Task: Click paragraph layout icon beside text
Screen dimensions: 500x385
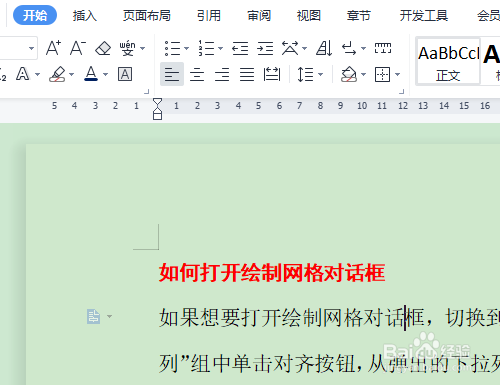Action: coord(93,316)
